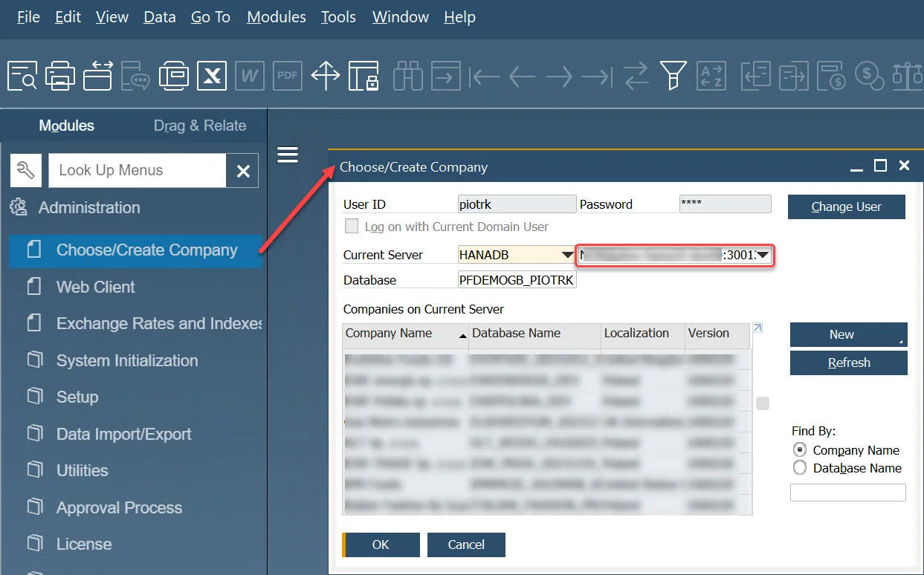Open the hamburger menu icon
924x575 pixels.
coord(287,155)
